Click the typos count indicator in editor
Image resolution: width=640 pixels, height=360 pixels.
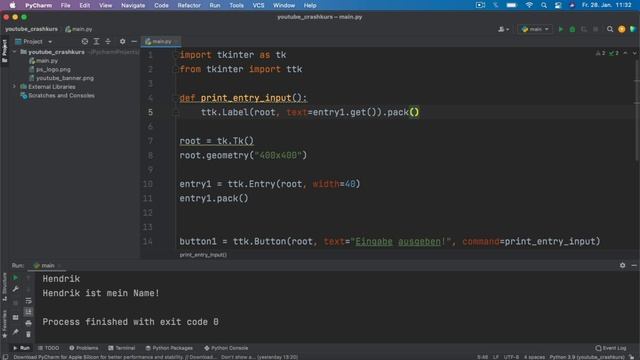coord(614,53)
